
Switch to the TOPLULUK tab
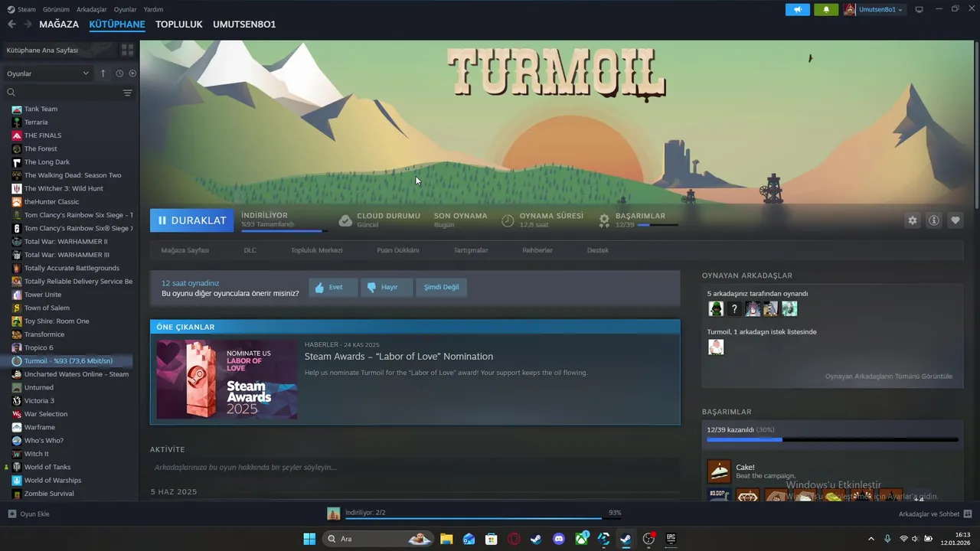[179, 24]
